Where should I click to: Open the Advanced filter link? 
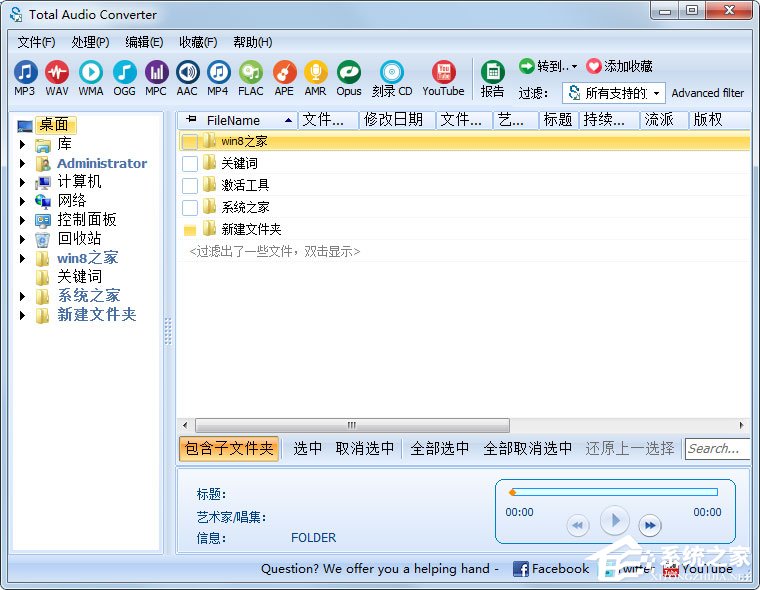click(x=708, y=93)
